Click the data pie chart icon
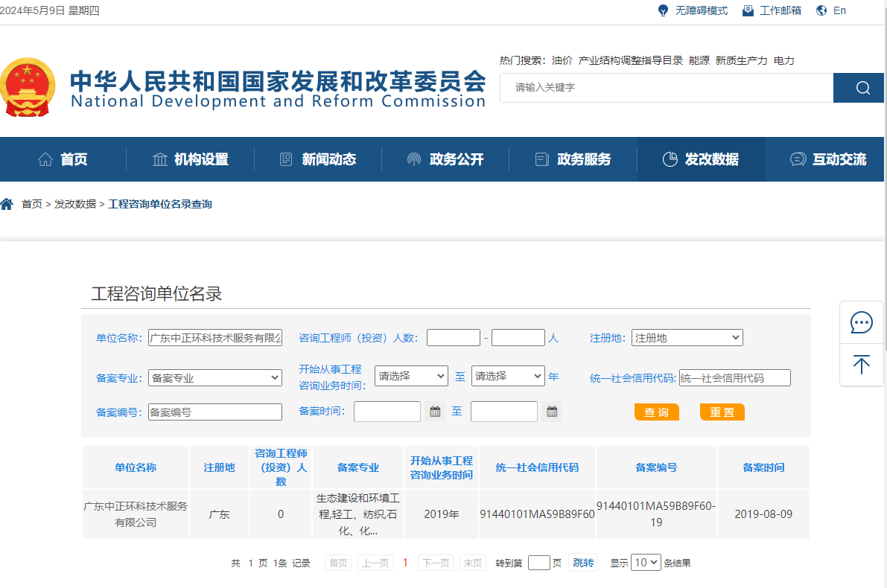 (670, 159)
